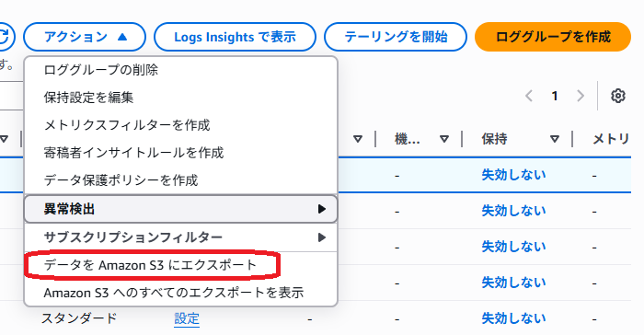The image size is (644, 335).
Task: Open the table settings gear icon
Action: click(617, 96)
